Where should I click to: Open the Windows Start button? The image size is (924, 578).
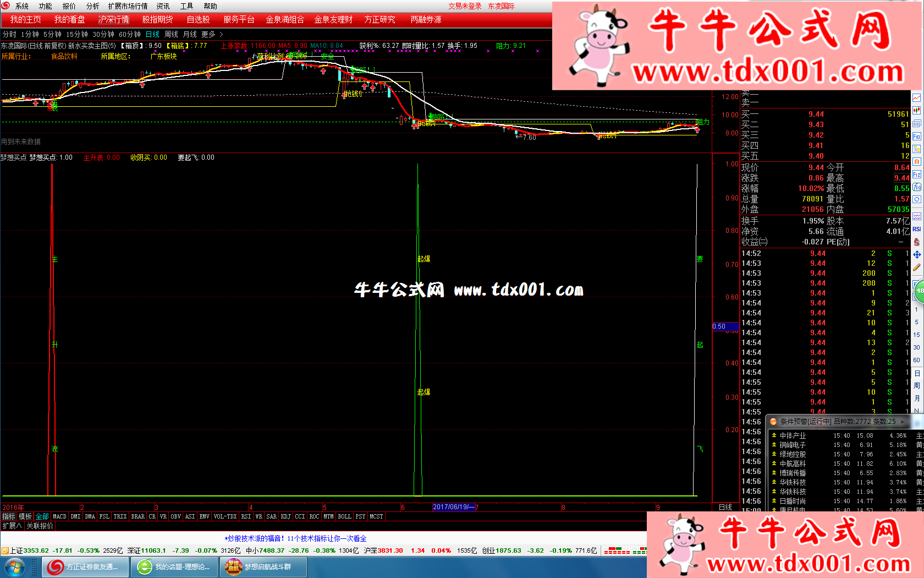[x=15, y=567]
